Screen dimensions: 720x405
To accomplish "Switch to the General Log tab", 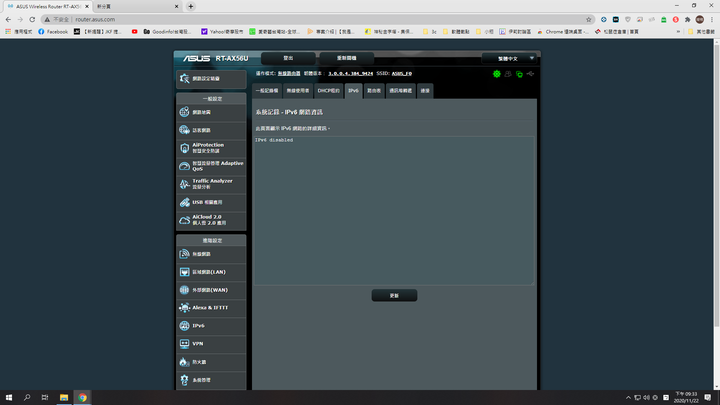I will 267,91.
